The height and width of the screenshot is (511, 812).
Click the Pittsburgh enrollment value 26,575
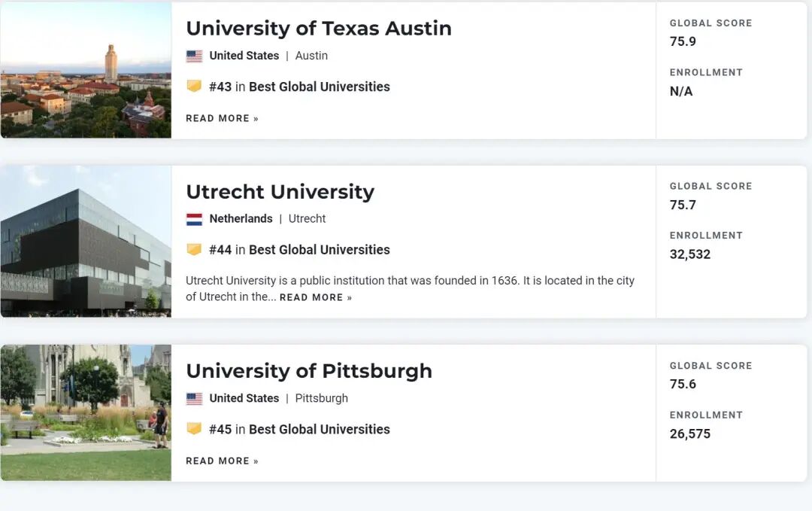pos(689,433)
